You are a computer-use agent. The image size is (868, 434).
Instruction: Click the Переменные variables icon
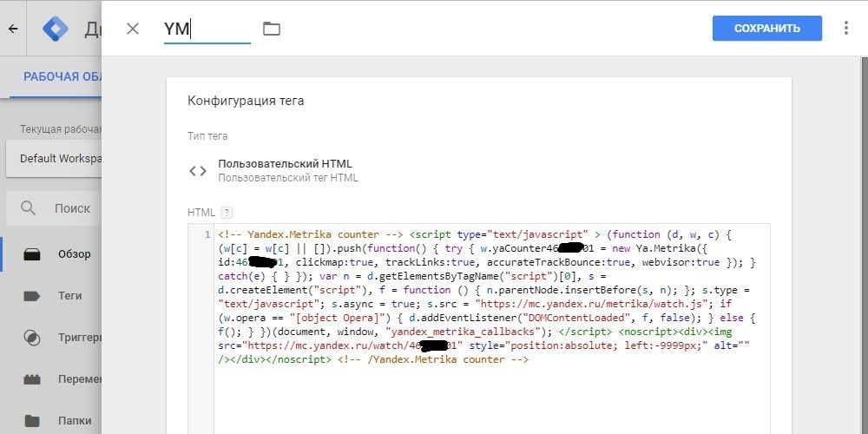[32, 380]
